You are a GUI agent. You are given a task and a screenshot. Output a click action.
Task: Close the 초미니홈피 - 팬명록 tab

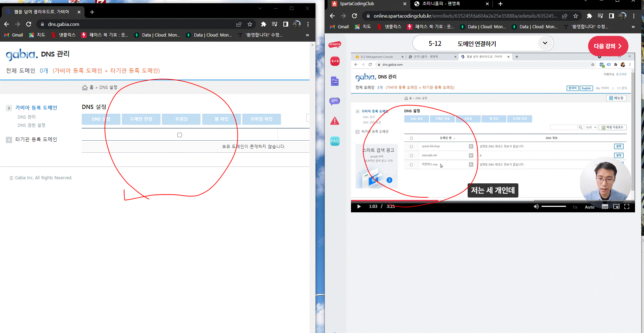coord(487,4)
